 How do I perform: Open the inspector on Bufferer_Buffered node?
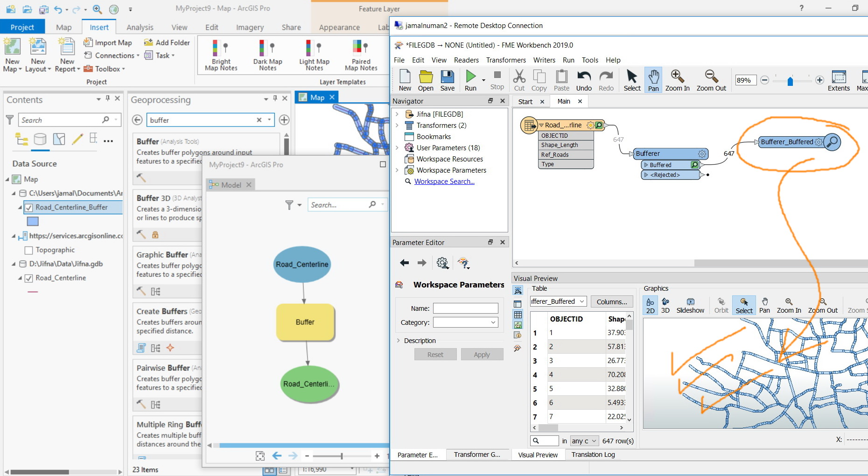832,142
